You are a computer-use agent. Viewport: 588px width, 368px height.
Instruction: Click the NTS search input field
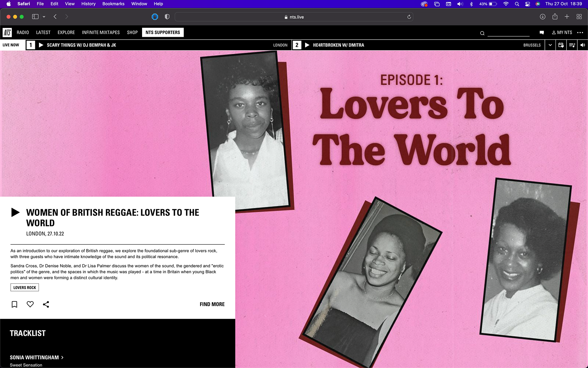[508, 33]
